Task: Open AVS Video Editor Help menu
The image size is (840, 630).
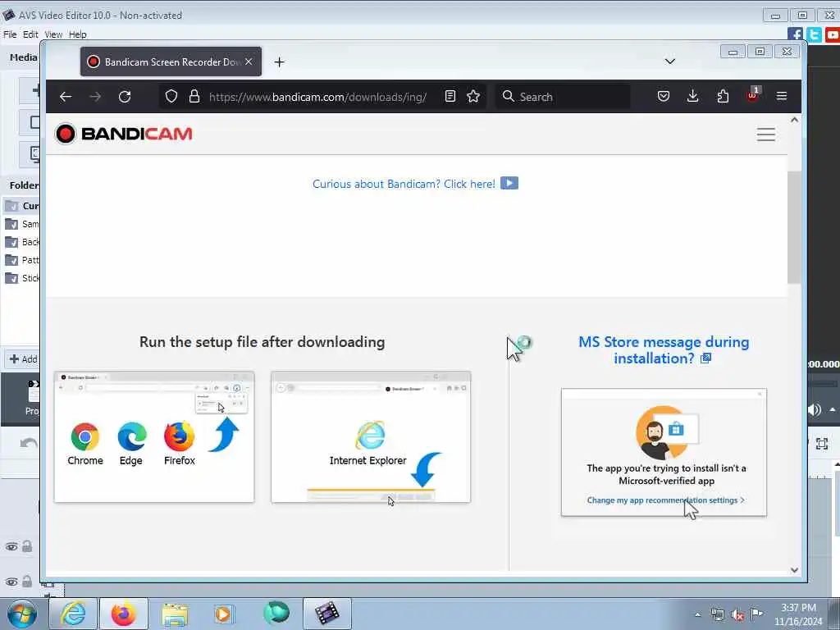Action: click(78, 34)
